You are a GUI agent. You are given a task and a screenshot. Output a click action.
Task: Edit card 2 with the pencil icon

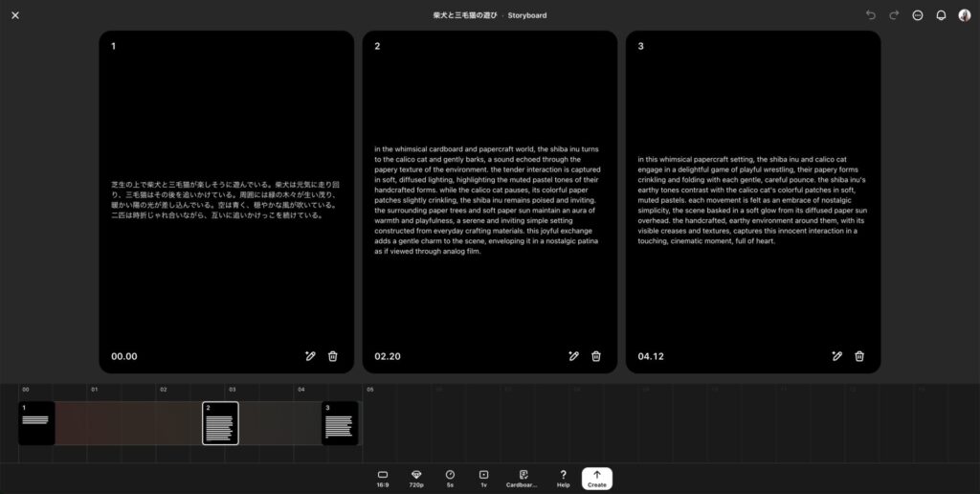pos(573,356)
